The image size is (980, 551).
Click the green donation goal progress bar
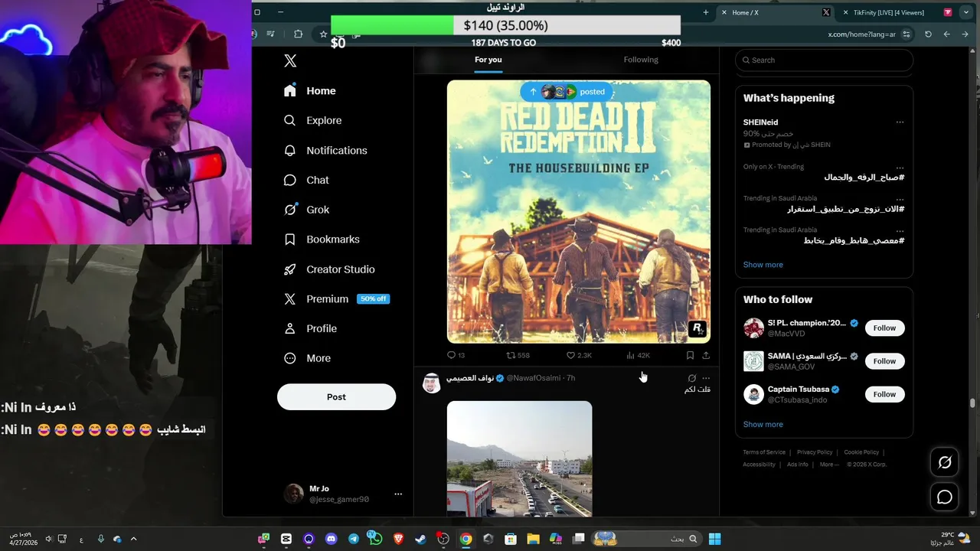click(x=505, y=25)
